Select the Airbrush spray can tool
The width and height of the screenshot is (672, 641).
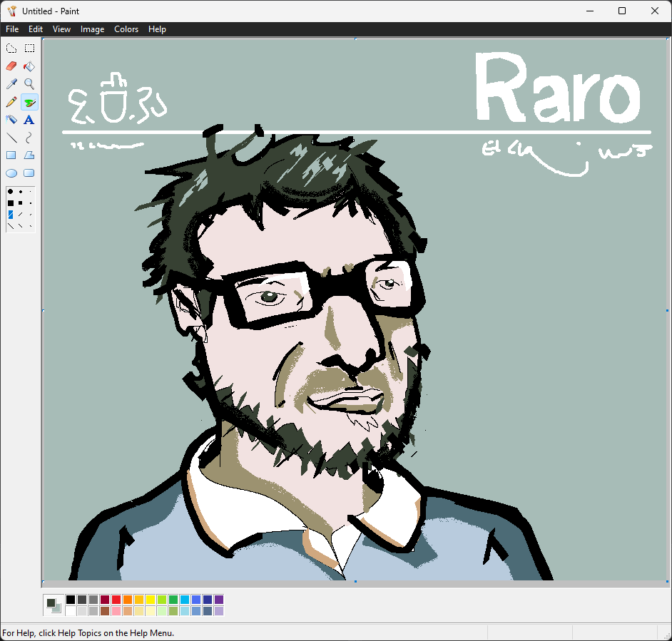(11, 120)
